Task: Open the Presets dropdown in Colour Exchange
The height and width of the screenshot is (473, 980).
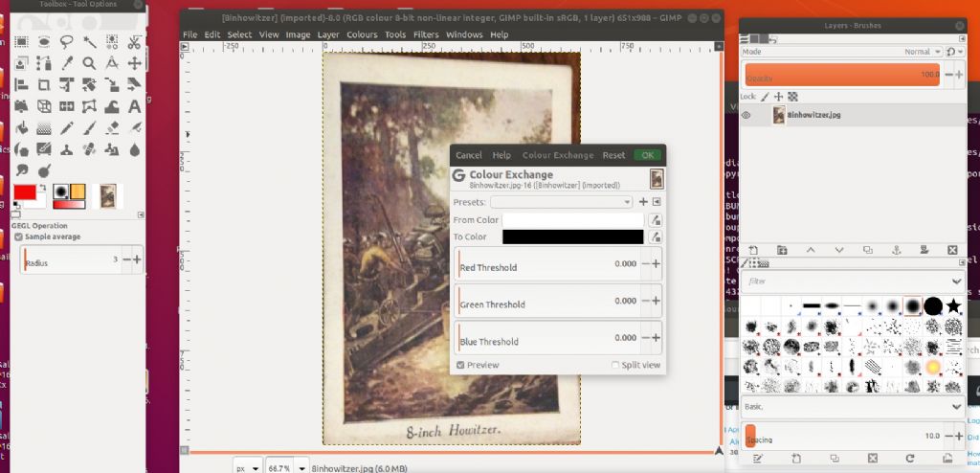Action: [x=561, y=202]
